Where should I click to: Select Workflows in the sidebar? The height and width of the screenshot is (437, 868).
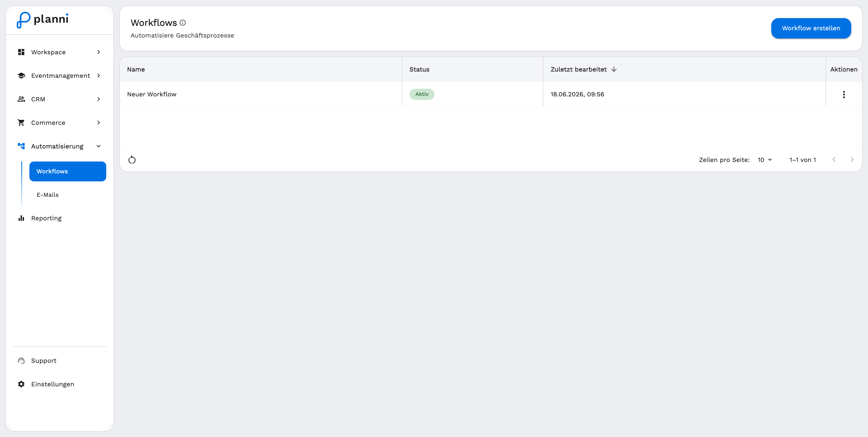coord(68,171)
